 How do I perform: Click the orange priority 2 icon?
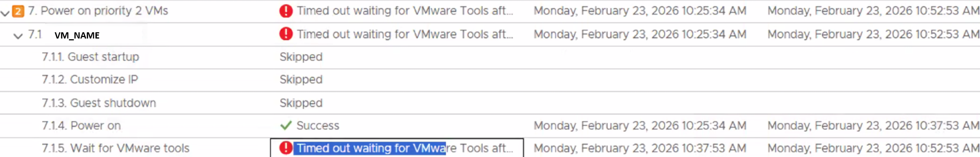18,11
